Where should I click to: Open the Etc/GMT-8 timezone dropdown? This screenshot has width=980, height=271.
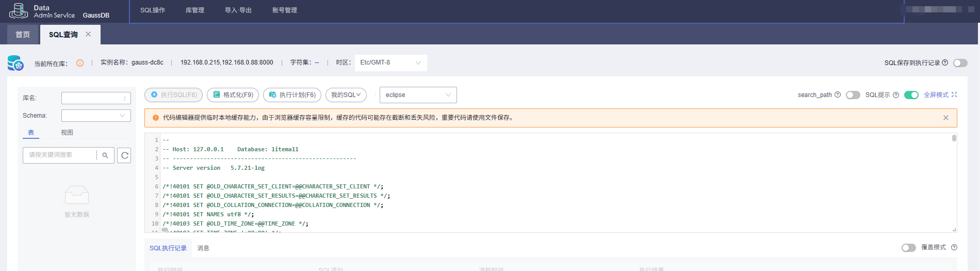390,62
